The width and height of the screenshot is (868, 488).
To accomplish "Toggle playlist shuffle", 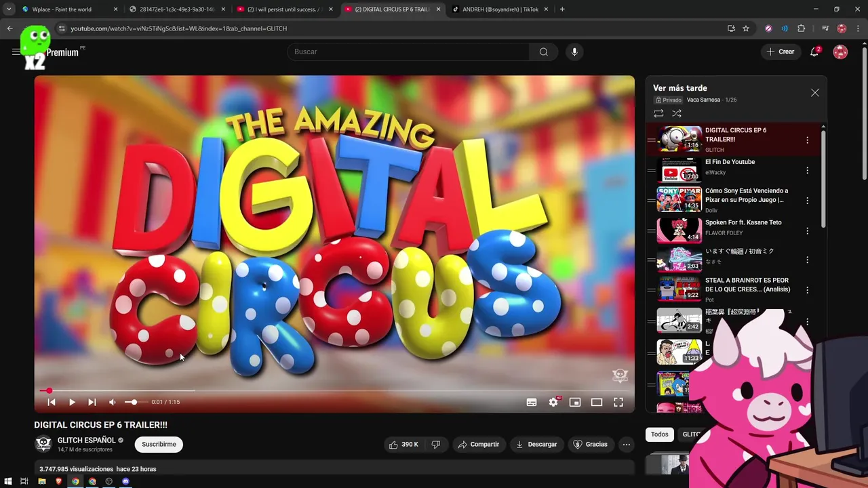I will pos(677,113).
